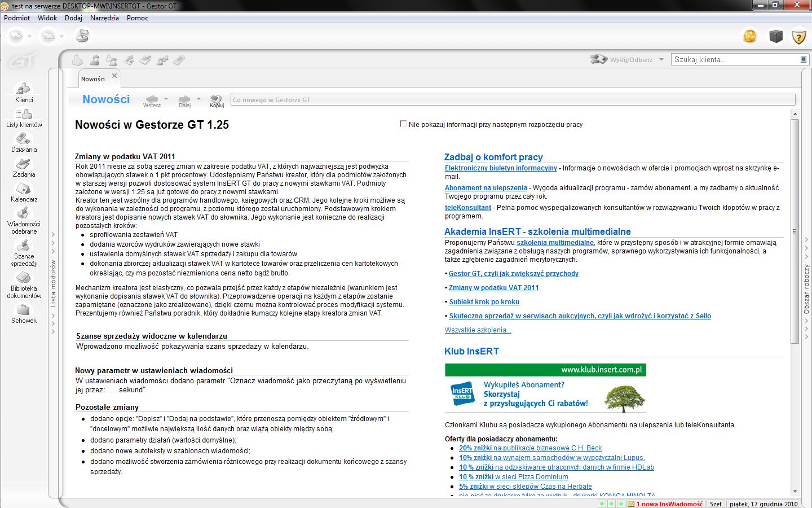Open 'Abonament na ulepszenia' link

[x=486, y=188]
